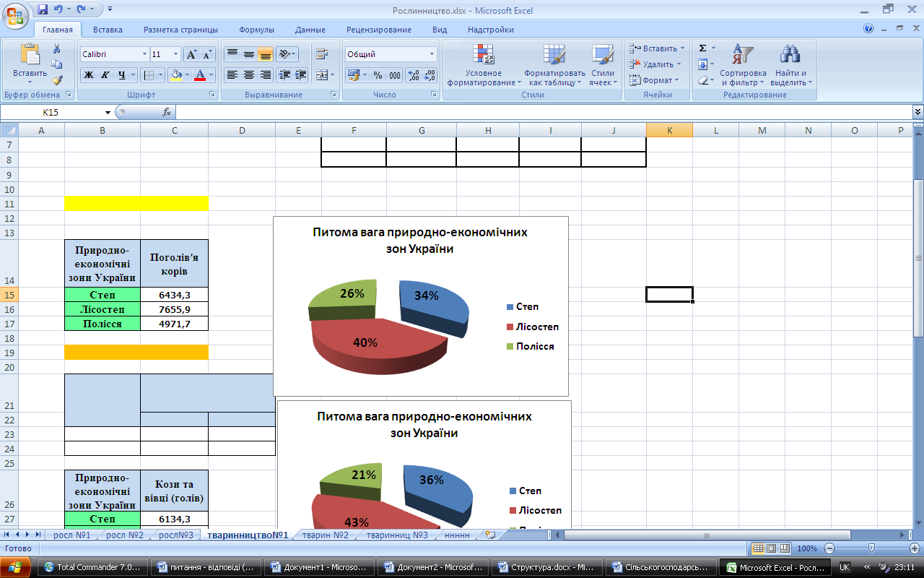
Task: Open the Вставка ribbon tab
Action: pyautogui.click(x=108, y=30)
